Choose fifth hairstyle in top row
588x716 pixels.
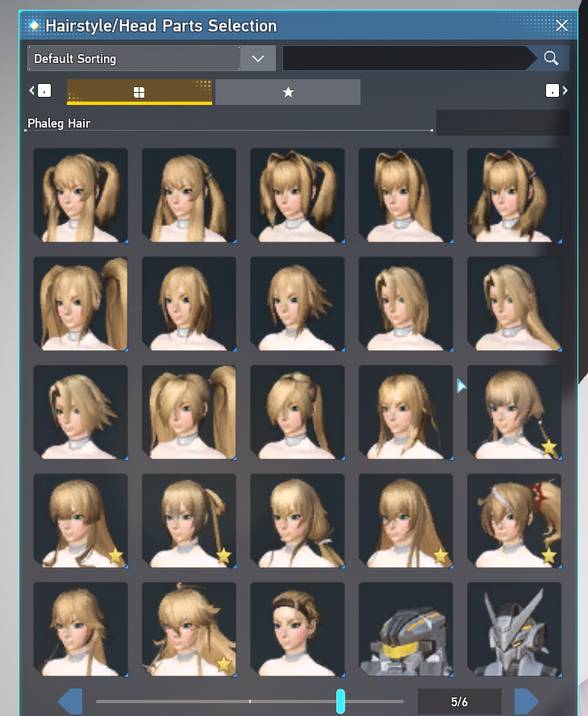point(514,195)
